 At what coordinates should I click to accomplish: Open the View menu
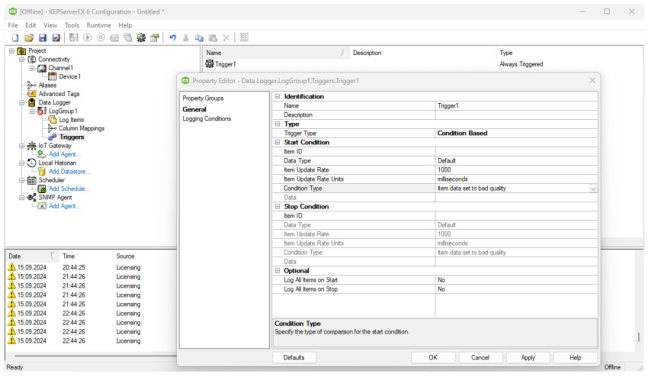[x=50, y=25]
